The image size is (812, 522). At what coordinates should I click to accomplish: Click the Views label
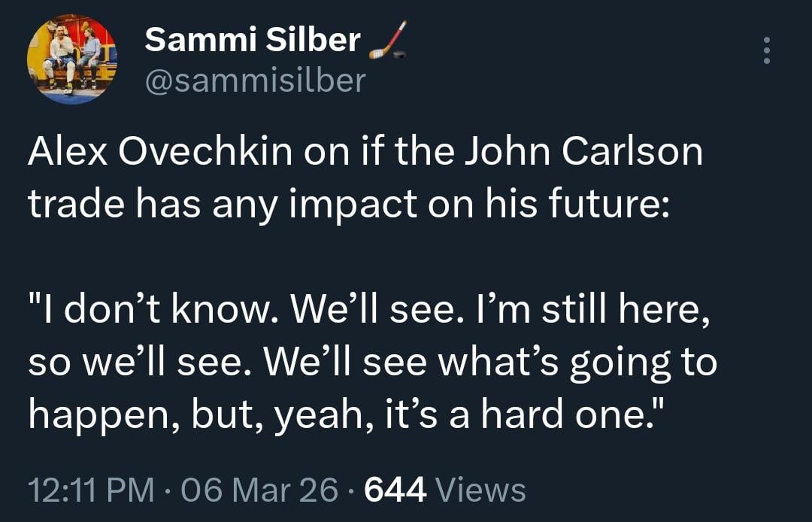481,490
